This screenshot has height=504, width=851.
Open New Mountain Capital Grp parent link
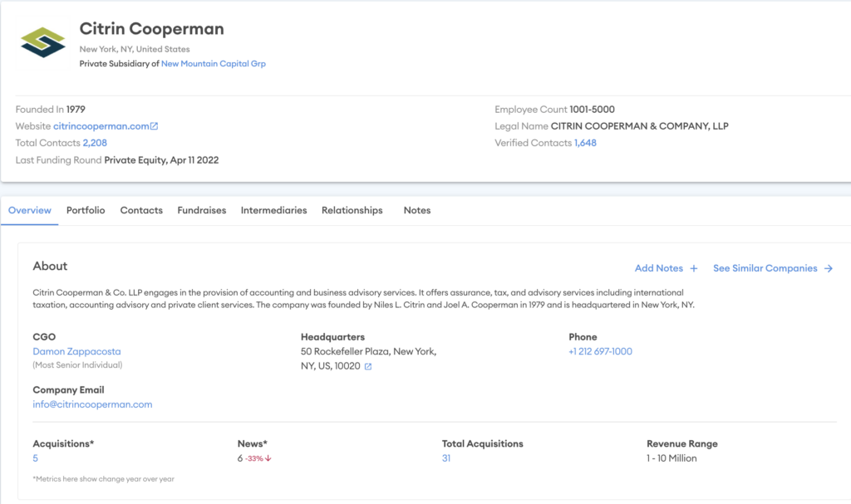coord(214,63)
